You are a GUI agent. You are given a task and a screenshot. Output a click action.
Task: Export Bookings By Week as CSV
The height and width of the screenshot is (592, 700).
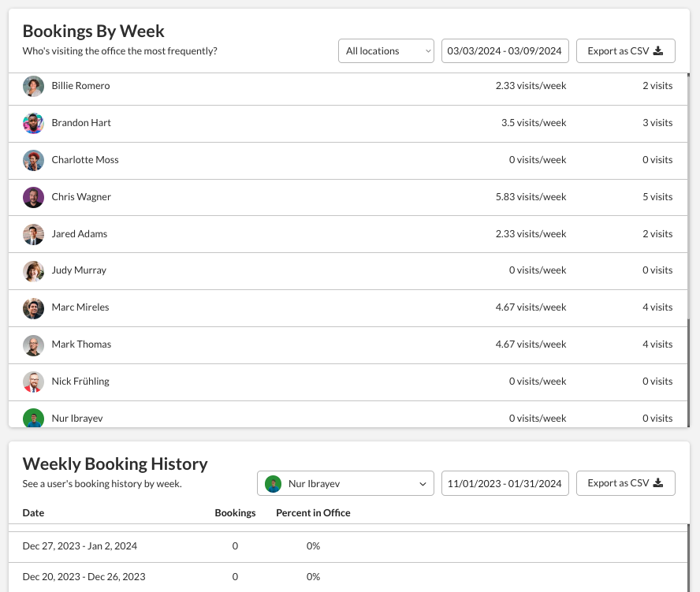tap(625, 51)
